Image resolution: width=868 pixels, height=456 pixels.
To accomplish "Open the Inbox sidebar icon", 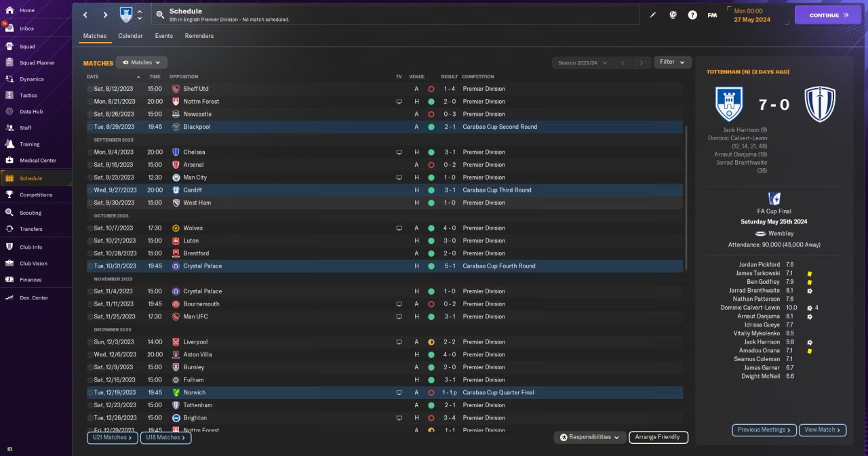I will coord(9,28).
